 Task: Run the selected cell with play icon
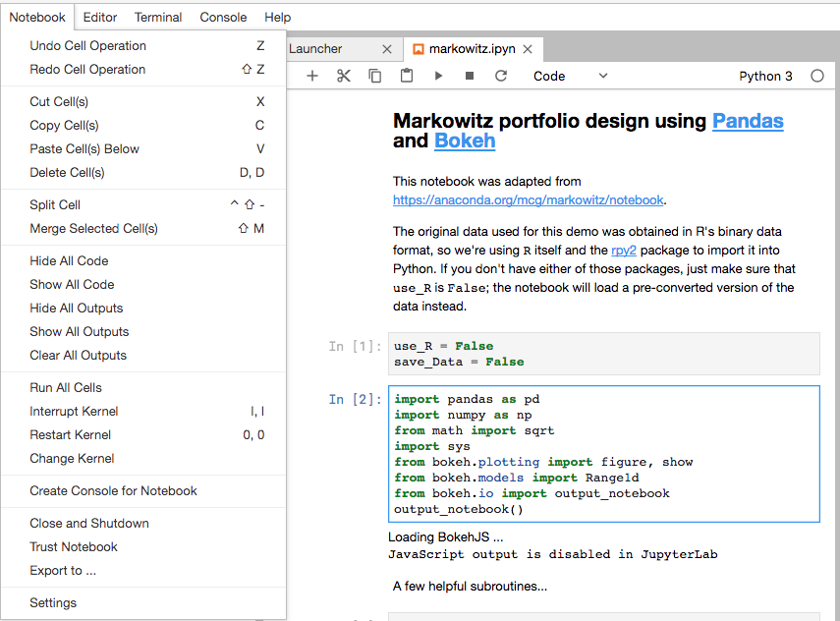click(x=438, y=76)
